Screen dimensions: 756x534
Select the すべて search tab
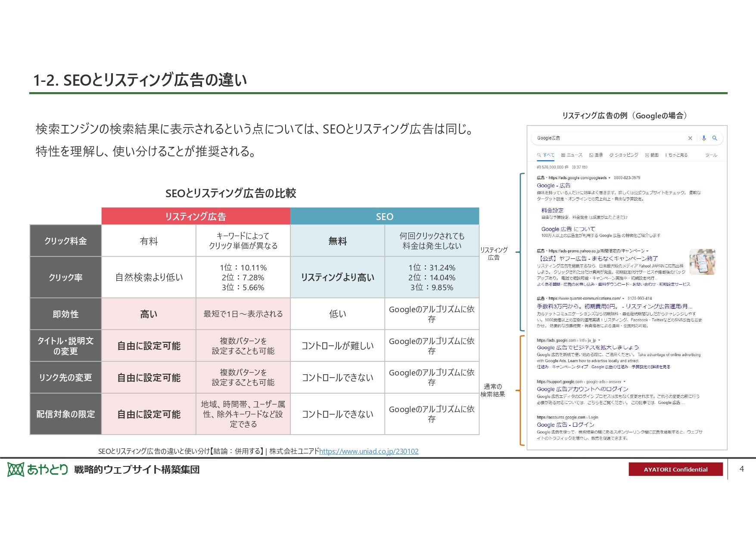point(549,155)
